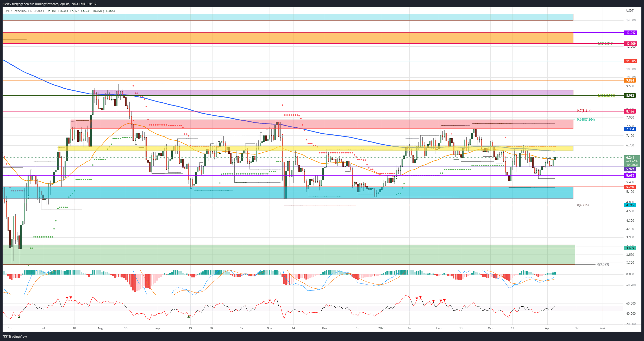Click the 8.196 pink price tag
This screenshot has width=644, height=341.
pyautogui.click(x=630, y=111)
